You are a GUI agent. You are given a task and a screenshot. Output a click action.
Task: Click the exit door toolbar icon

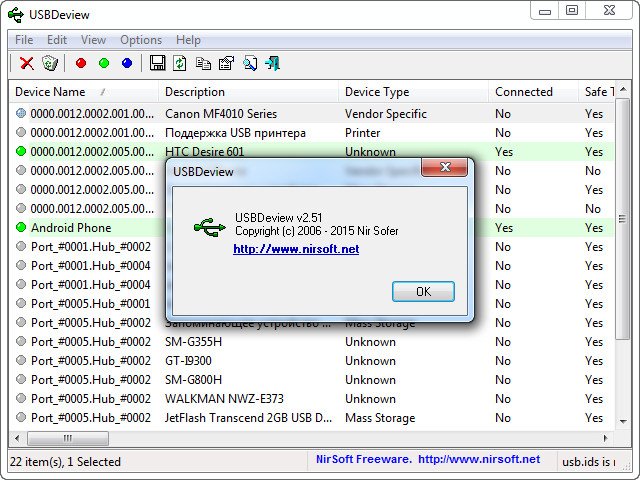pyautogui.click(x=273, y=63)
